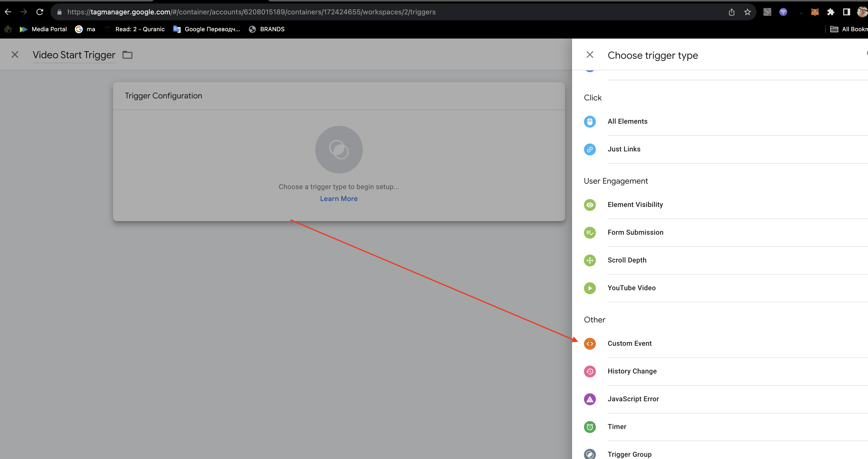Select the Trigger Group icon
868x459 pixels.
click(590, 454)
